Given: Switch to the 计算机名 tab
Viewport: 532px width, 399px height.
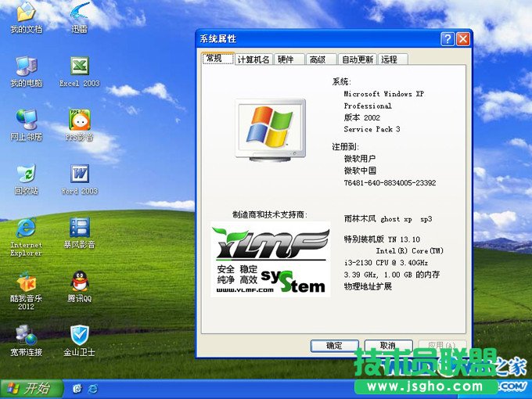Looking at the screenshot, I should (253, 59).
